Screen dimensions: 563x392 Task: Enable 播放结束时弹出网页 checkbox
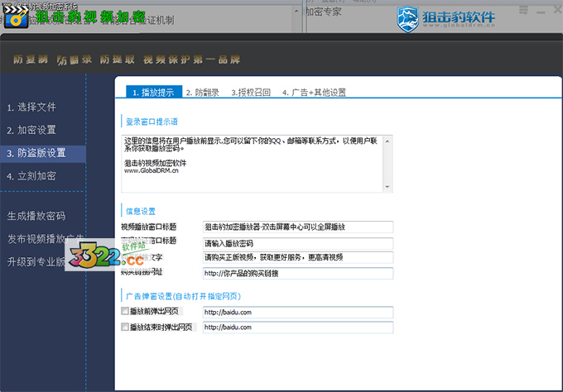click(x=124, y=327)
